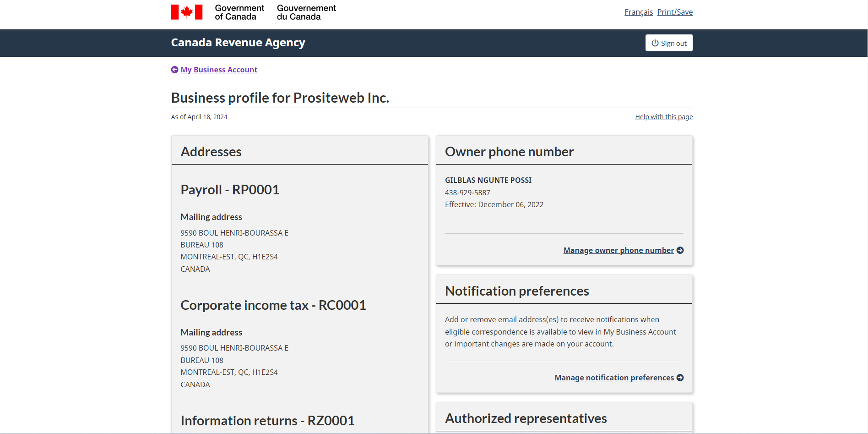Go back to My Business Account
868x434 pixels.
tap(219, 70)
